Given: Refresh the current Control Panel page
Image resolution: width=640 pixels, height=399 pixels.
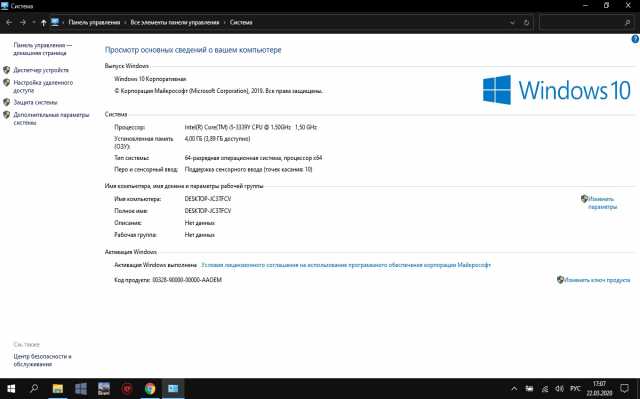Looking at the screenshot, I should (526, 22).
